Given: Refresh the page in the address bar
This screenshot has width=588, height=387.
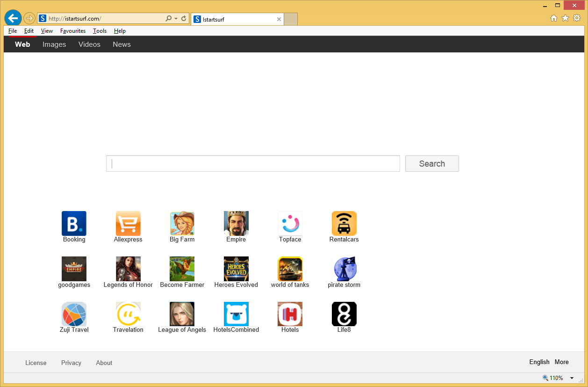Looking at the screenshot, I should (x=184, y=19).
